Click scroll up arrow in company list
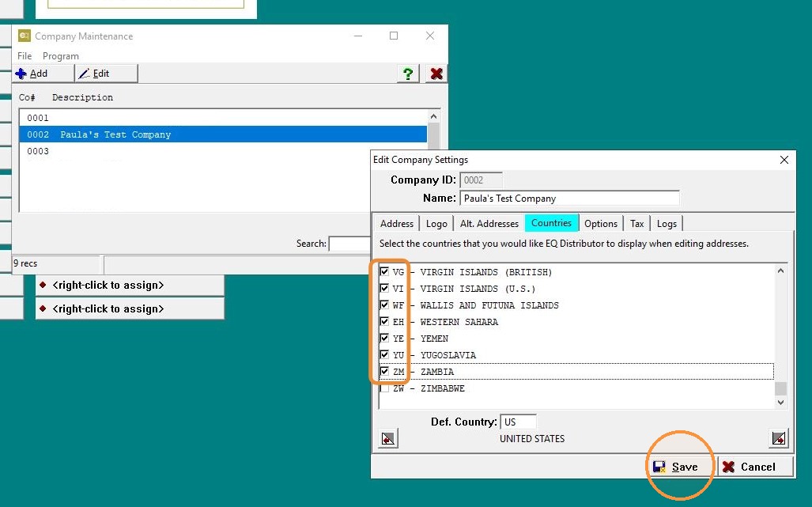The width and height of the screenshot is (812, 507). [433, 116]
